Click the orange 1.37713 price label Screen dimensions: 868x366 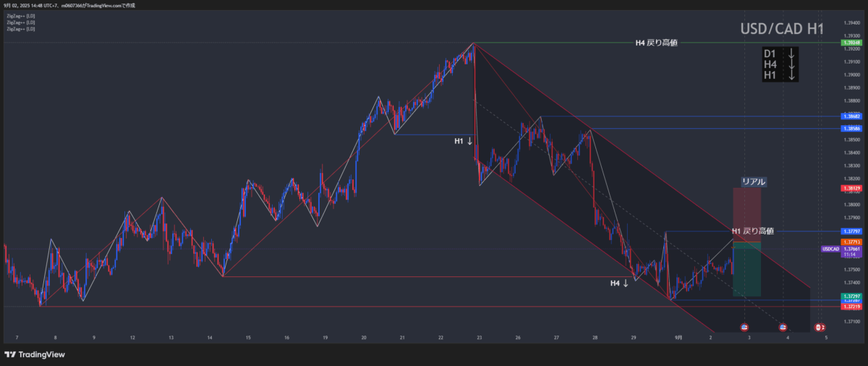click(850, 241)
